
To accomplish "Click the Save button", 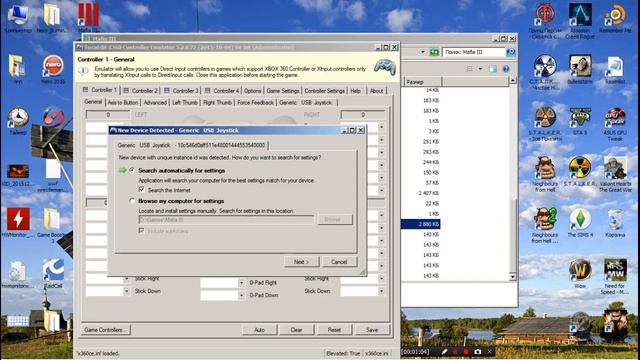I will pos(372,329).
